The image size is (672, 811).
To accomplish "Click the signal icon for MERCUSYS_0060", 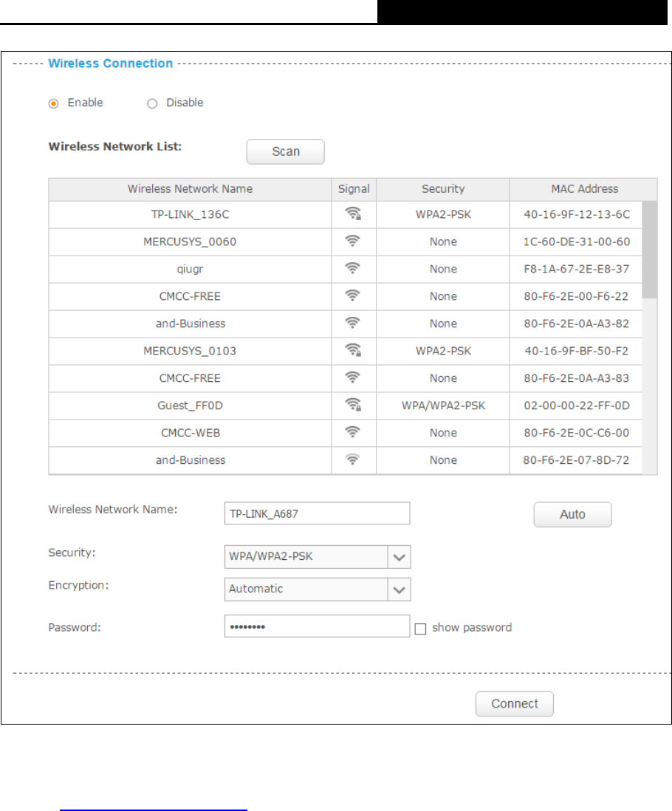I will (x=352, y=241).
